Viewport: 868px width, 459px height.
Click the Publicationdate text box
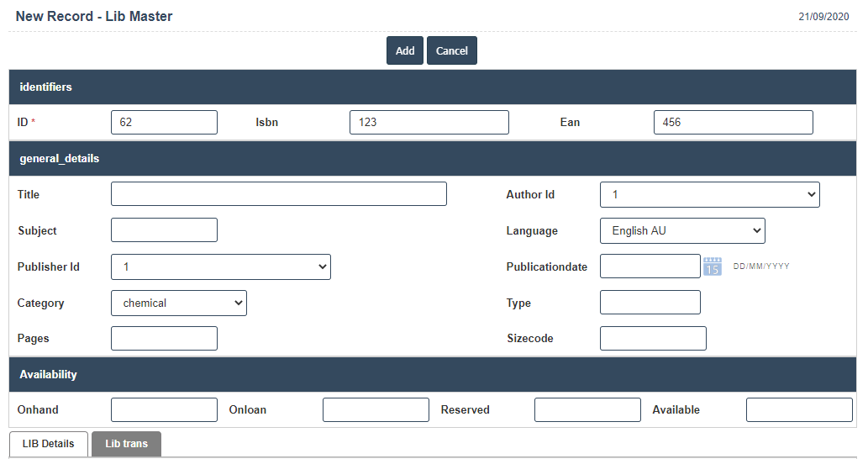[x=650, y=266]
